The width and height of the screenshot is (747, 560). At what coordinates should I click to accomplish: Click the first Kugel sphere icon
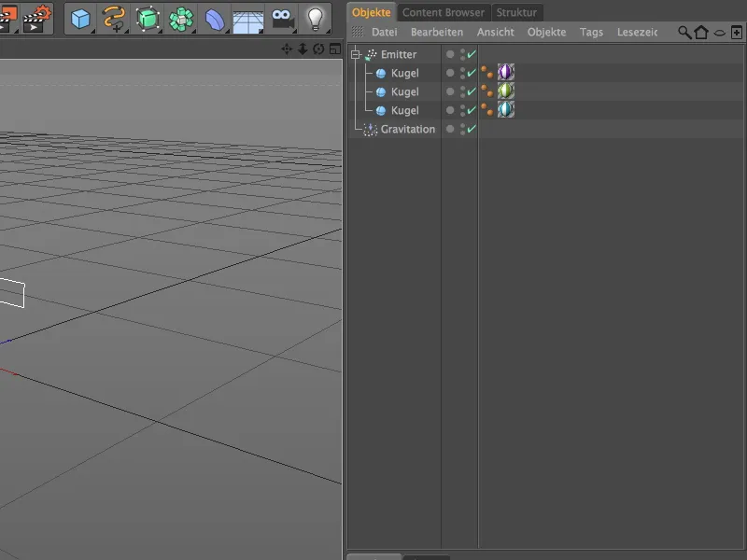(381, 74)
